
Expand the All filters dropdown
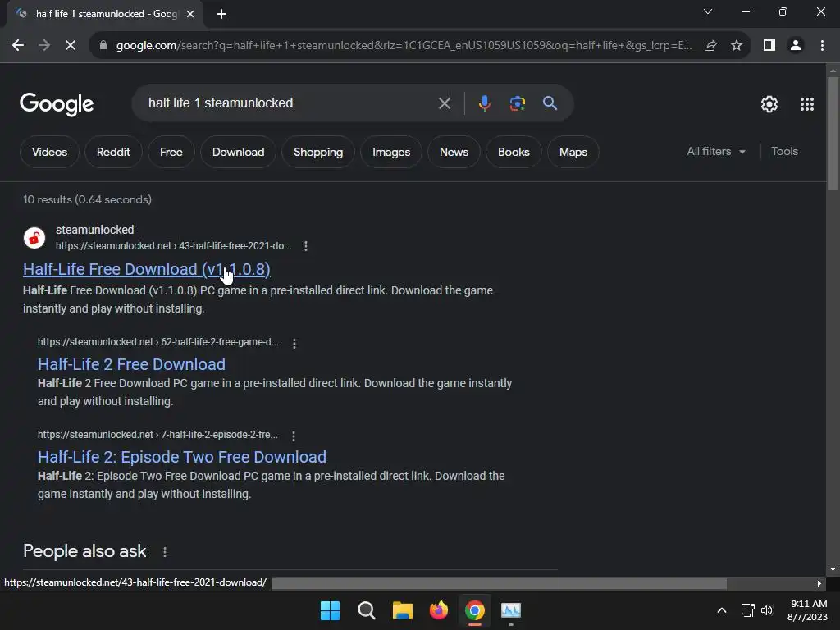[x=716, y=152]
